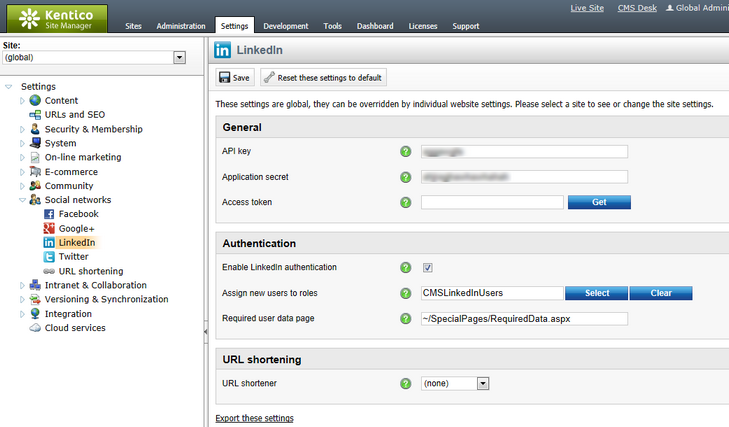Open the Support tab
This screenshot has height=427, width=729.
point(465,26)
